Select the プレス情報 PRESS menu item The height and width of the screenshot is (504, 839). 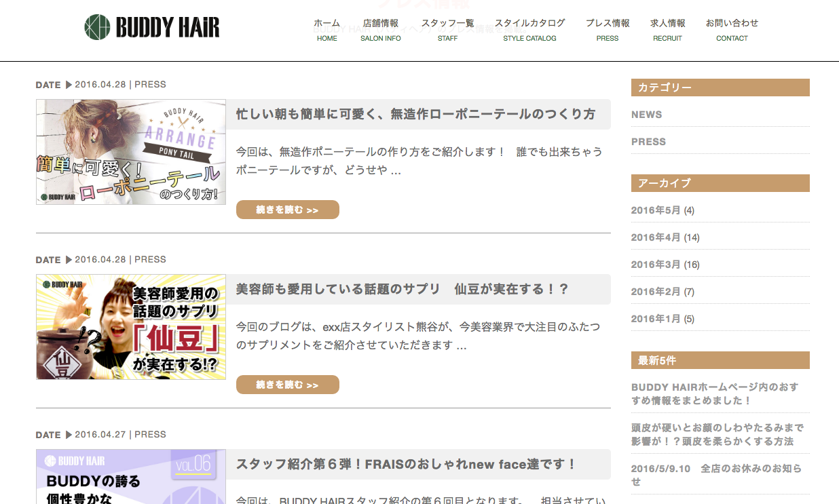pyautogui.click(x=608, y=30)
